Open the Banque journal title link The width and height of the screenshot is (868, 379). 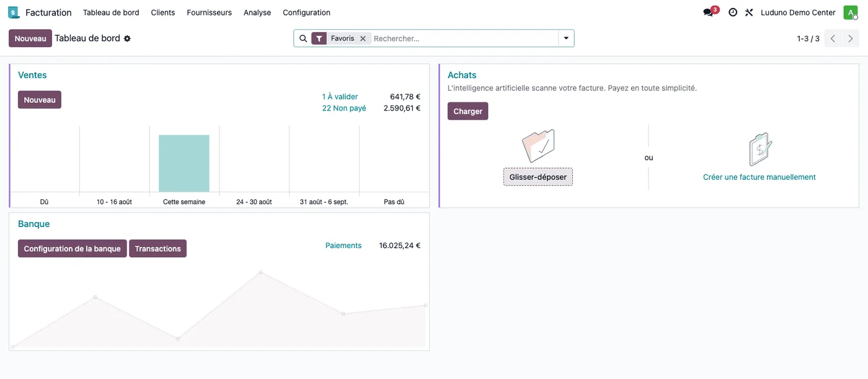[x=33, y=224]
